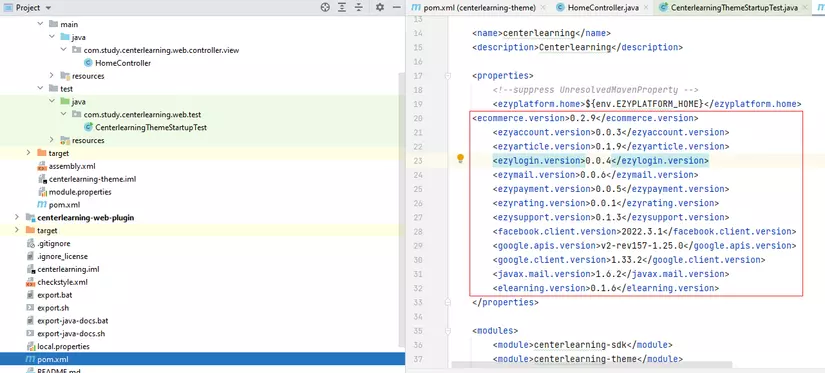Expand the resources folder under main
This screenshot has height=373, width=825.
[x=52, y=76]
